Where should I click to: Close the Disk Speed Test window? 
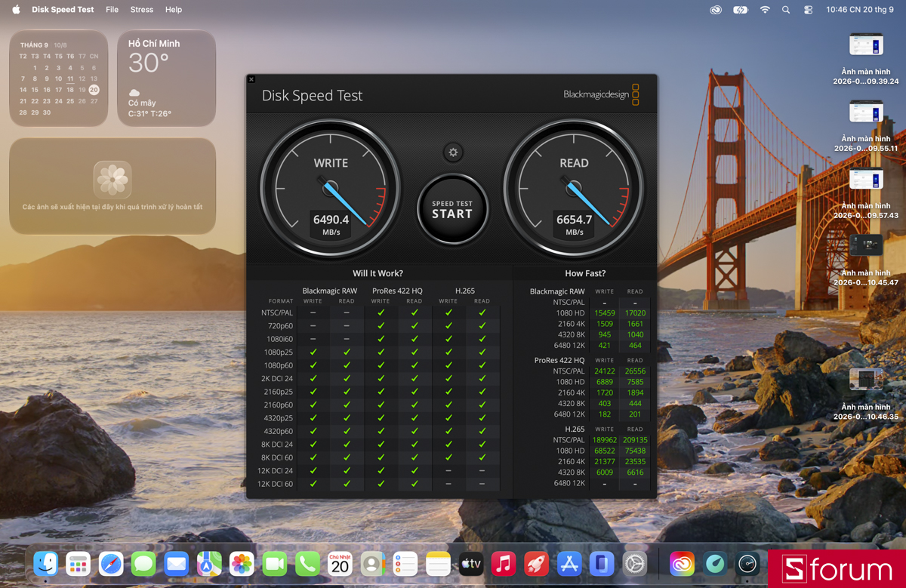tap(251, 79)
